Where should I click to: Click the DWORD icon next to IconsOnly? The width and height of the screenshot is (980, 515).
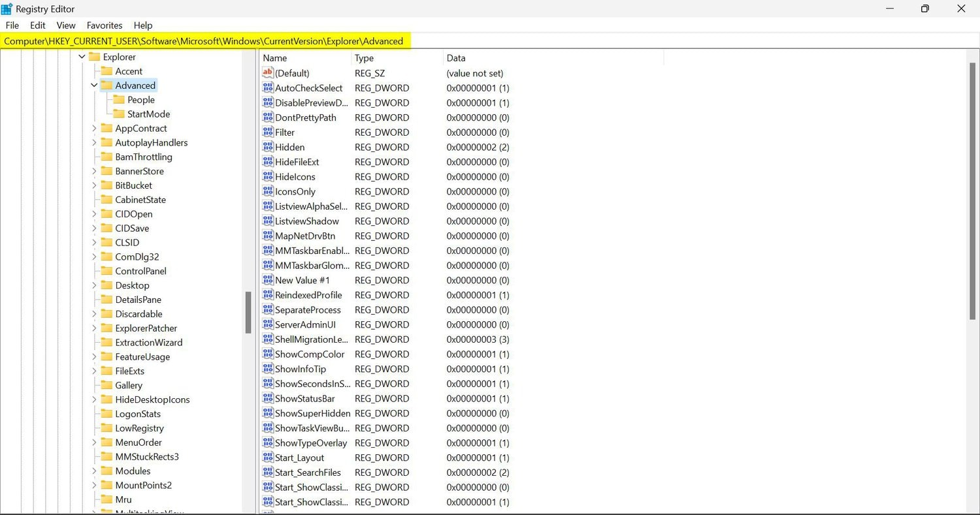pos(267,191)
